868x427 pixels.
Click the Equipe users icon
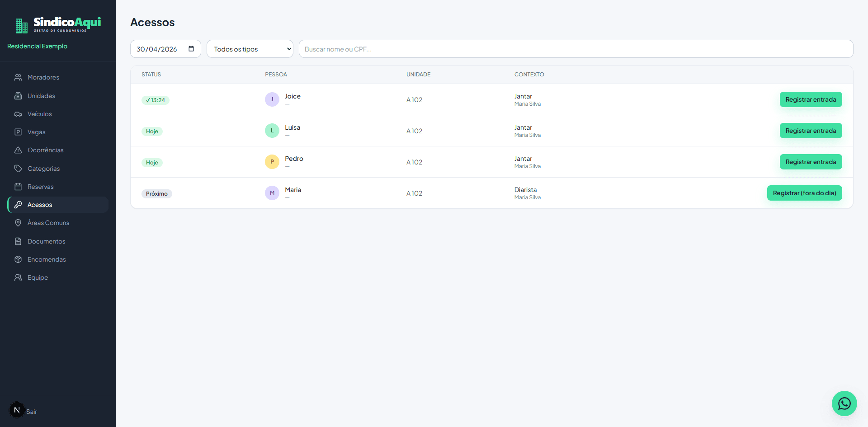[x=18, y=277]
